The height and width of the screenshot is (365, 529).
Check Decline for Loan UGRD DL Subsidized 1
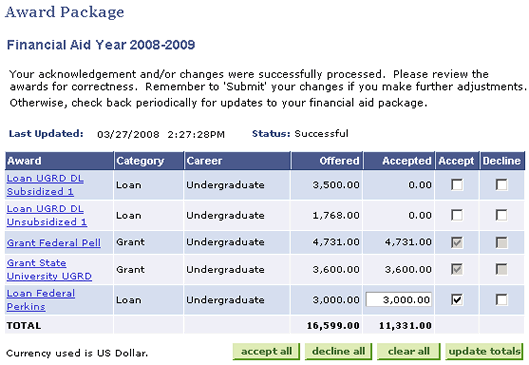(x=501, y=185)
